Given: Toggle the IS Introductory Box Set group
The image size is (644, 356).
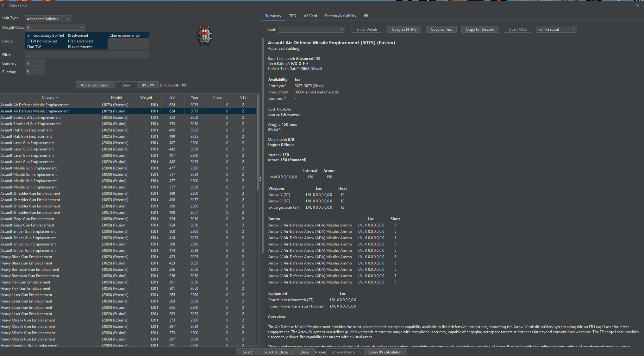Looking at the screenshot, I should click(x=45, y=35).
